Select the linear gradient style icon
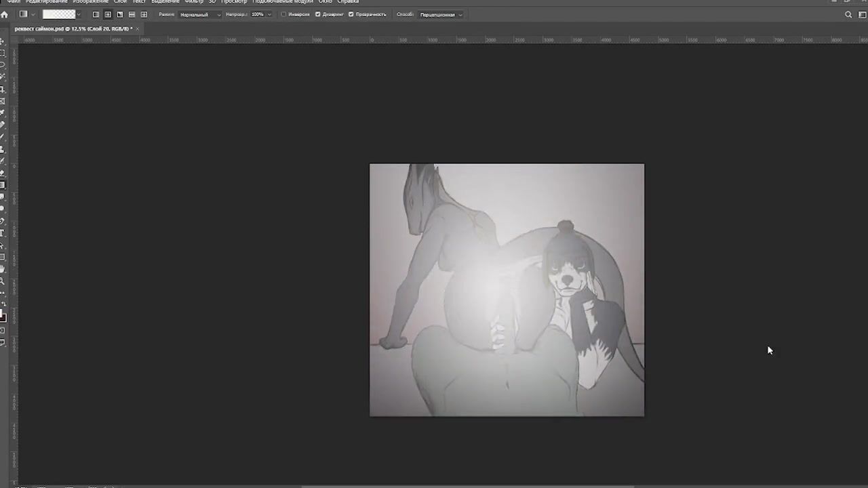The height and width of the screenshot is (488, 868). pos(96,14)
